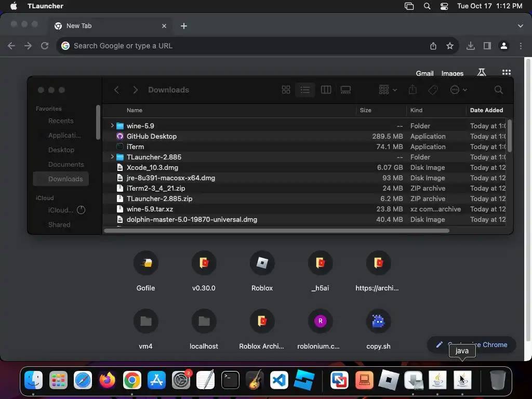Search in the Finder window
The width and height of the screenshot is (532, 399).
pos(498,90)
